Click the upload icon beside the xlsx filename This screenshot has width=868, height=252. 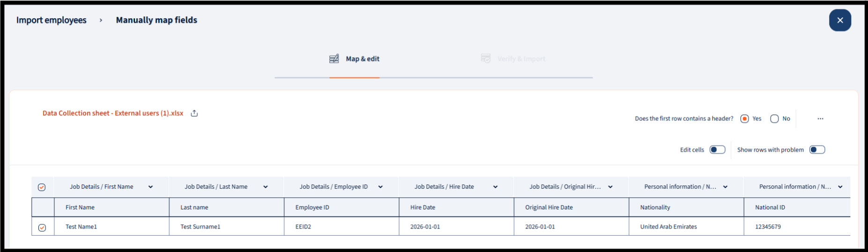pos(194,113)
